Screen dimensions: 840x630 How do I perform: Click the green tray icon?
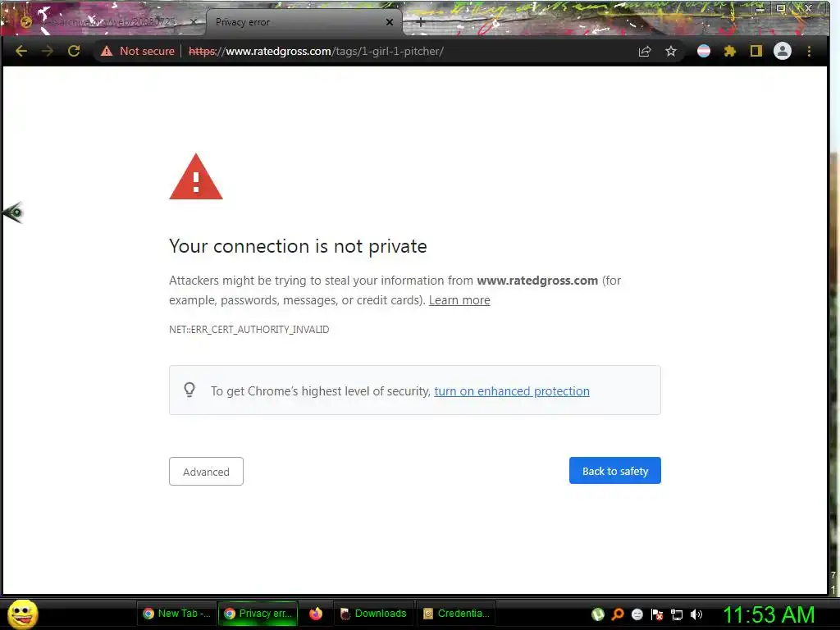598,614
